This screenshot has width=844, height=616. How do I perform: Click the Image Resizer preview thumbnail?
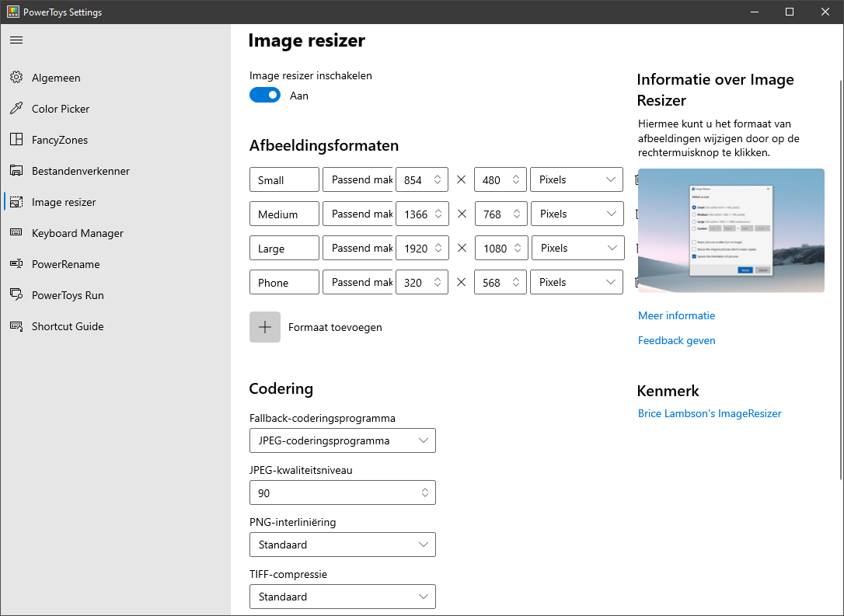pos(731,230)
